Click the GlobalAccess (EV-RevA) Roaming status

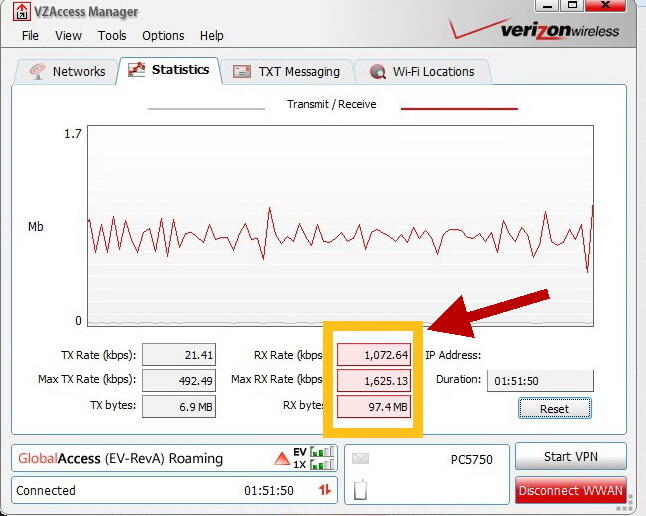coord(120,458)
